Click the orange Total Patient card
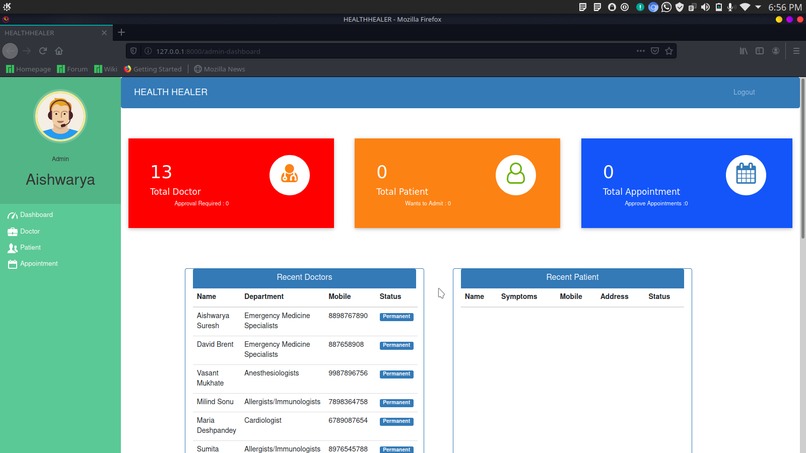 click(x=457, y=183)
